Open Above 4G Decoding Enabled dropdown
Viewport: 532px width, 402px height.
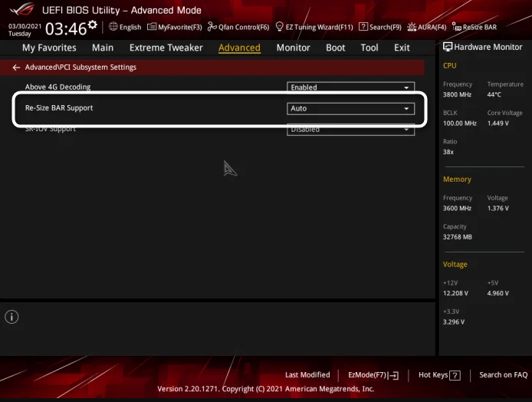[x=350, y=87]
